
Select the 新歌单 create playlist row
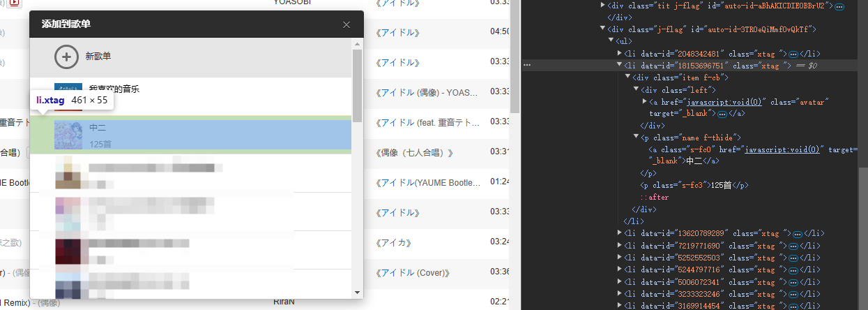191,57
